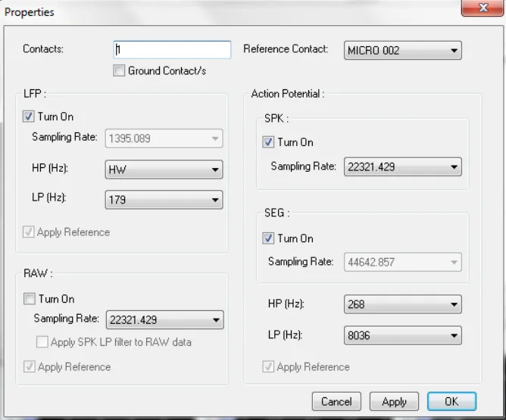Open the RAW Sampling Rate dropdown
506x420 pixels.
pos(164,320)
